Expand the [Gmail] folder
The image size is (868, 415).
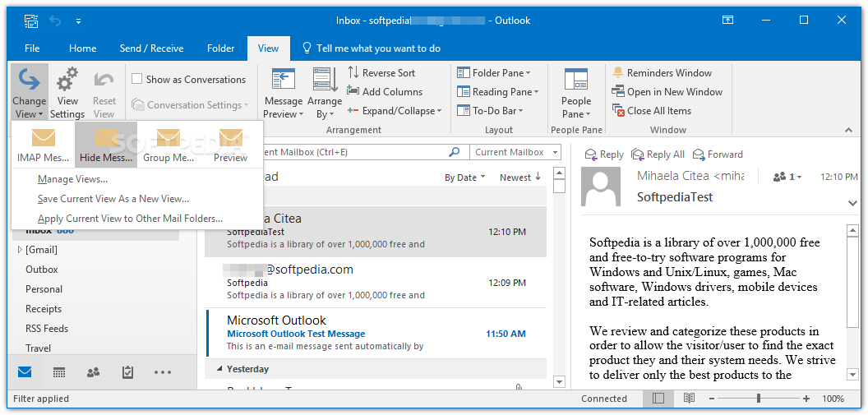point(20,250)
